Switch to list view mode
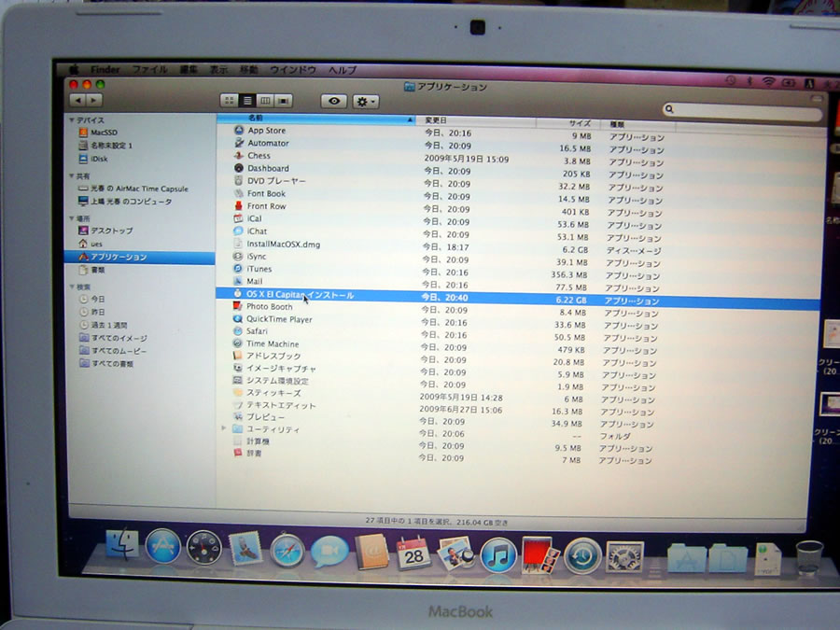 pyautogui.click(x=247, y=100)
